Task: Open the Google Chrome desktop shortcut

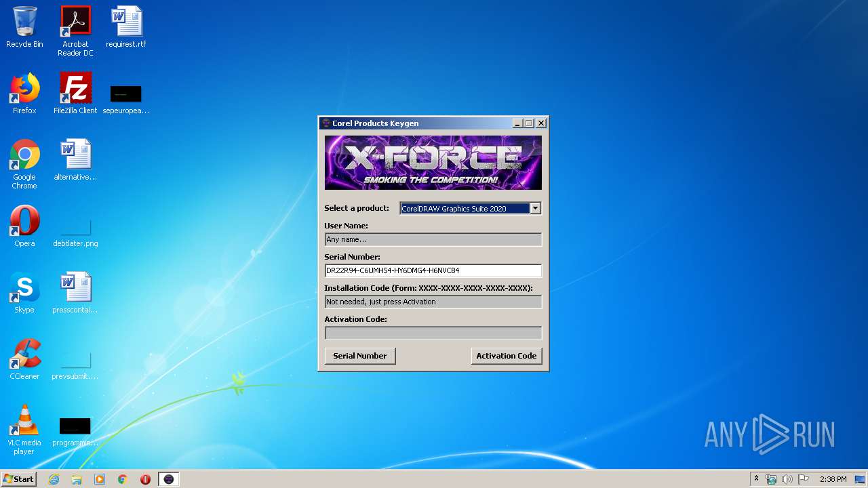Action: point(24,164)
